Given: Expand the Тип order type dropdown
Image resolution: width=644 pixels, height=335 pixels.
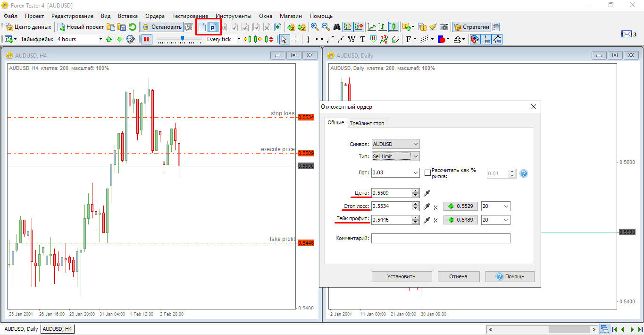Looking at the screenshot, I should pyautogui.click(x=415, y=156).
